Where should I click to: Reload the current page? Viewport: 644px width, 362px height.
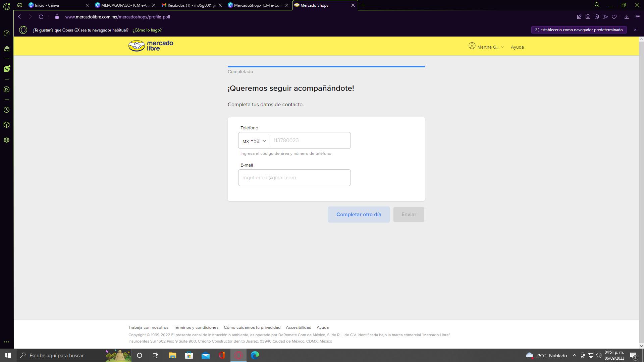coord(41,17)
